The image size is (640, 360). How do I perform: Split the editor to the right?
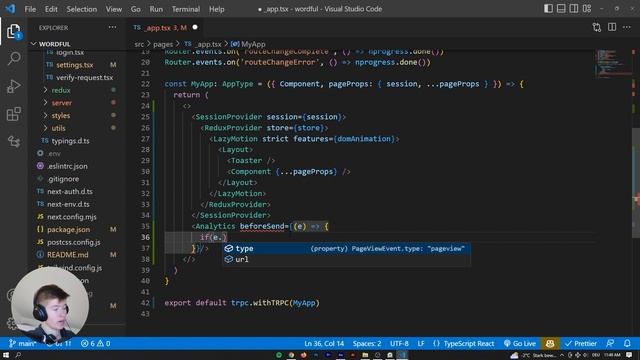(612, 27)
